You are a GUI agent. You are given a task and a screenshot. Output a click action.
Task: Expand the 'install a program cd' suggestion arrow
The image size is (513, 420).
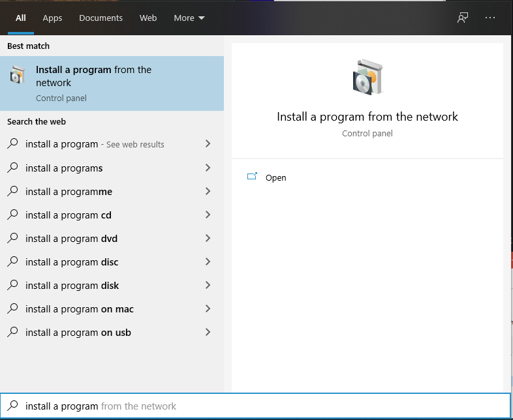click(208, 215)
